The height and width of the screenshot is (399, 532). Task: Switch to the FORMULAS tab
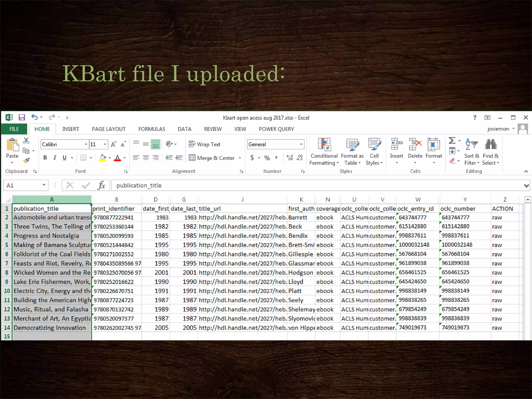tap(152, 129)
